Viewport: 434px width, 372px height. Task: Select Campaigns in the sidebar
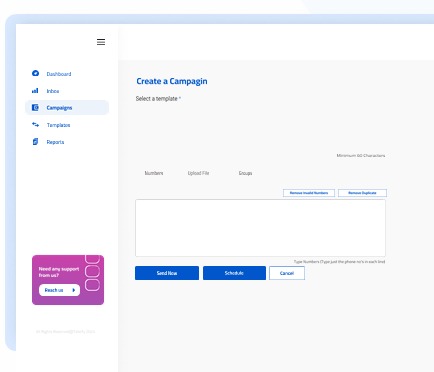[67, 108]
